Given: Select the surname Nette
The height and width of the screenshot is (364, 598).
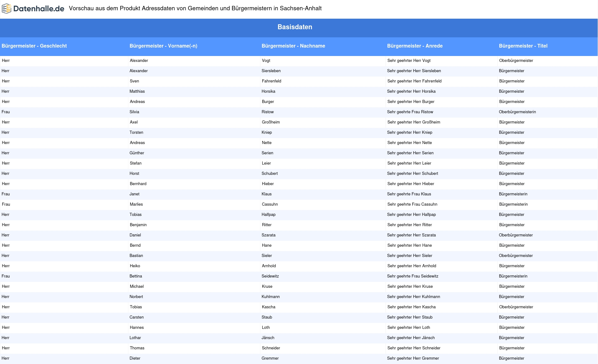Looking at the screenshot, I should 267,143.
